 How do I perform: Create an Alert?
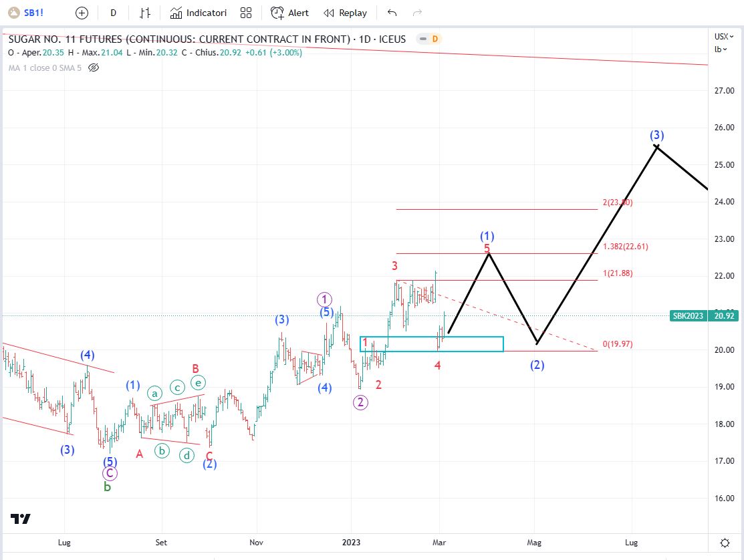coord(289,13)
